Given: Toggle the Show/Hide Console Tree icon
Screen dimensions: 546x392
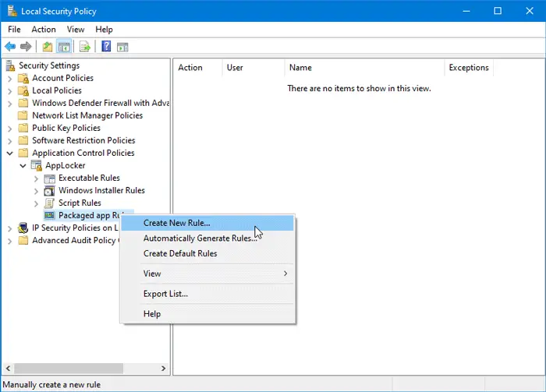Looking at the screenshot, I should click(x=64, y=47).
